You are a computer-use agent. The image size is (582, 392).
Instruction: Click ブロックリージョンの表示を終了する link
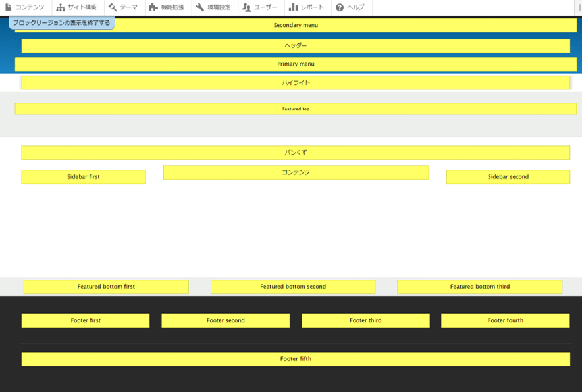pyautogui.click(x=61, y=23)
